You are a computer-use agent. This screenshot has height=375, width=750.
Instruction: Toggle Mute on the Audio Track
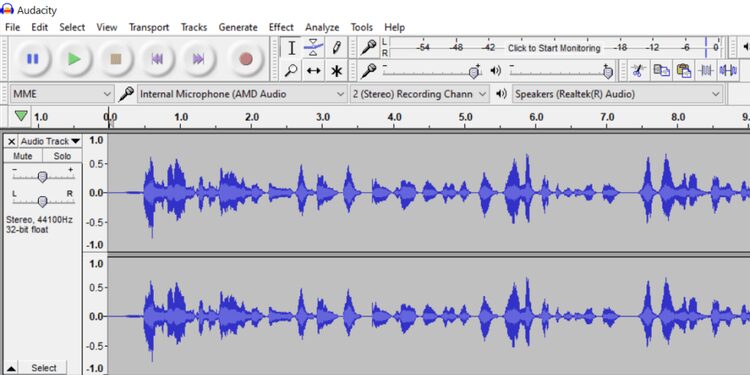(23, 156)
